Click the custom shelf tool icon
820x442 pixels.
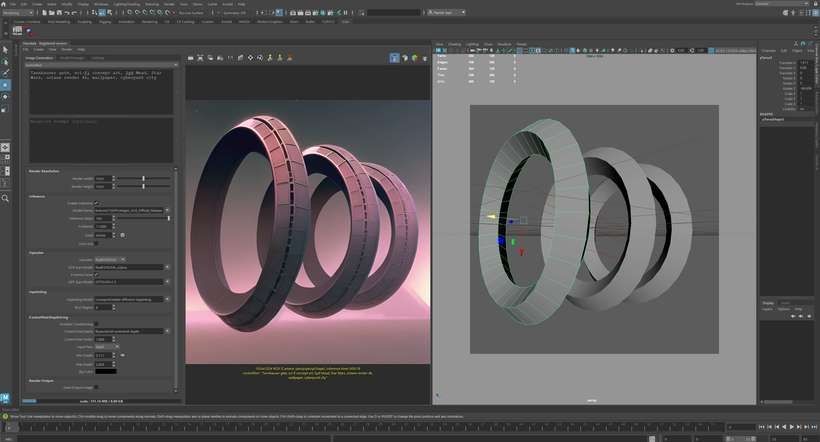[16, 31]
